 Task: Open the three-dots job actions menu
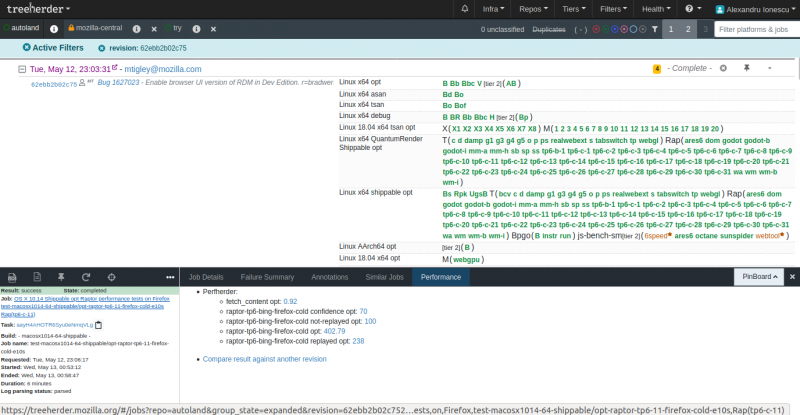click(x=170, y=277)
